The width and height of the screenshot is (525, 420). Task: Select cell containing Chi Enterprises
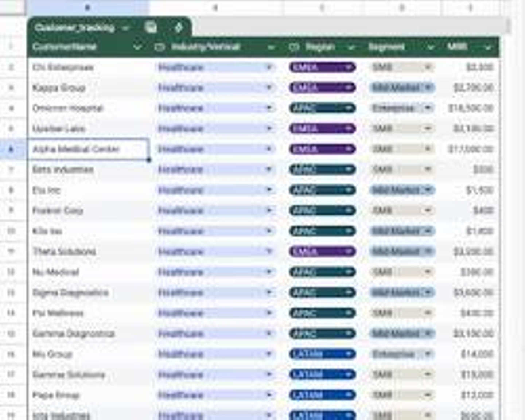[x=88, y=67]
